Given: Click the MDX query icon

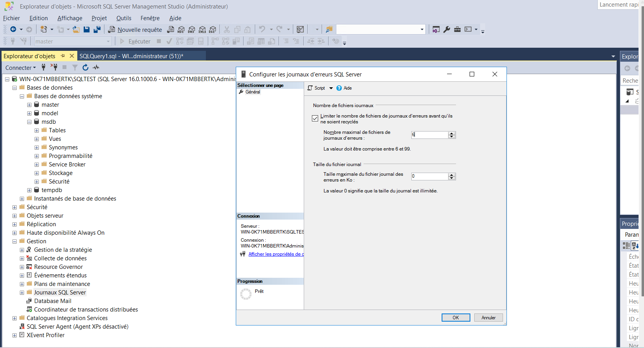Looking at the screenshot, I should tap(181, 29).
